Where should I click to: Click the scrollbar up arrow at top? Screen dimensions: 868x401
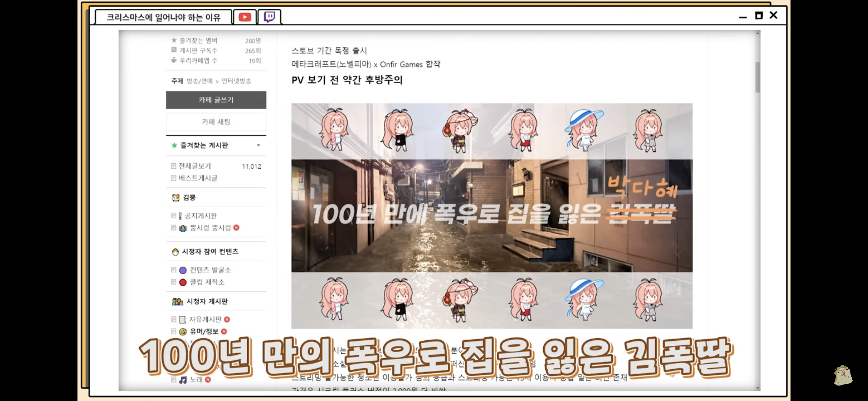(x=757, y=33)
